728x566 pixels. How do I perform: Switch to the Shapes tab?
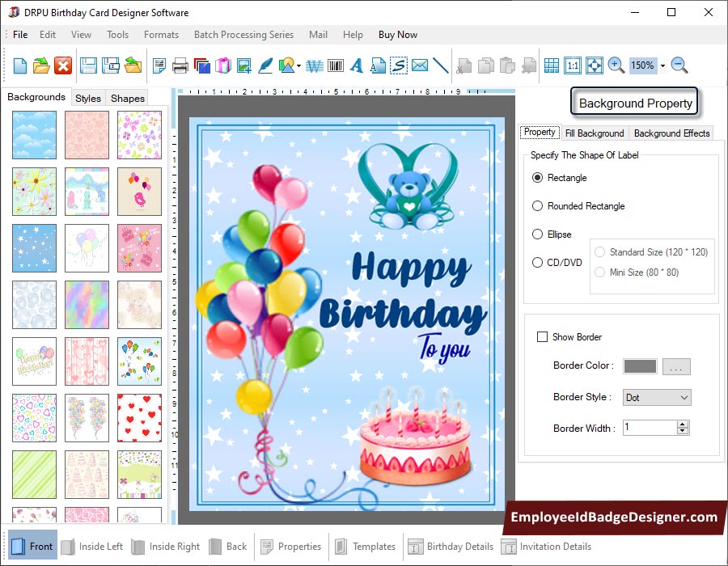[128, 98]
